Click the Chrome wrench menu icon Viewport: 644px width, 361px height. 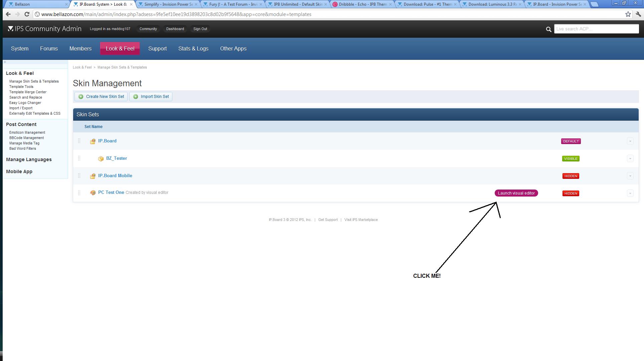[x=638, y=14]
